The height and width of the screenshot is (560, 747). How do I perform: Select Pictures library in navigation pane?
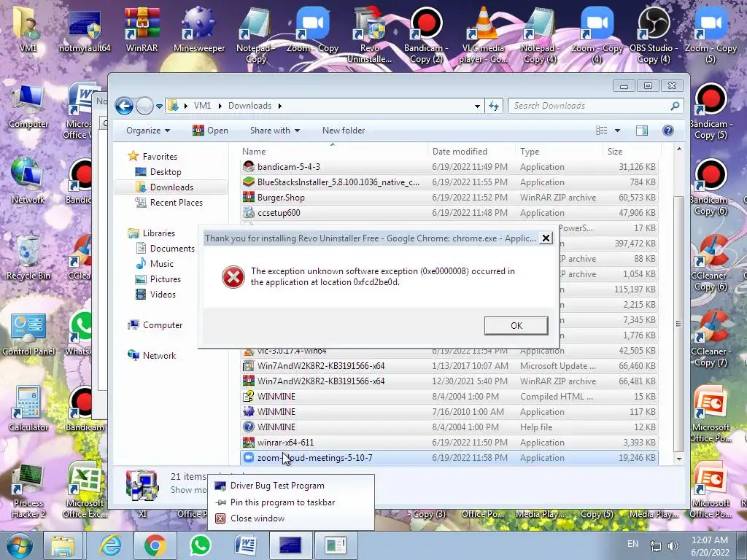pyautogui.click(x=166, y=279)
